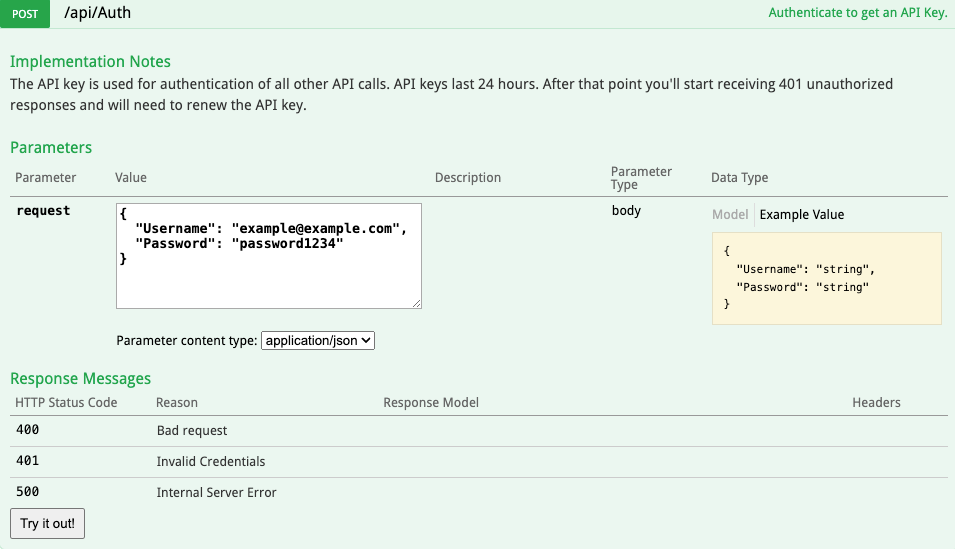This screenshot has width=955, height=549.
Task: Select the 'Implementation Notes' heading
Action: (x=90, y=62)
